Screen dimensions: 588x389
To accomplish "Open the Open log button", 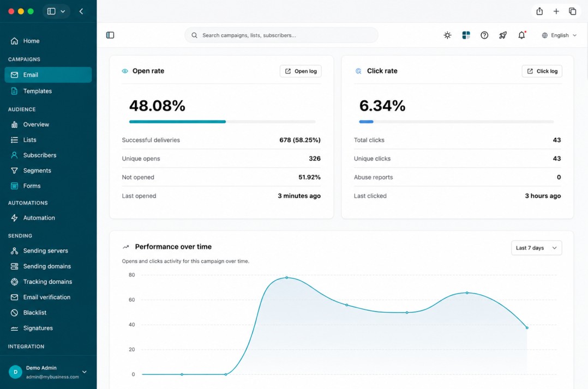I will click(301, 71).
